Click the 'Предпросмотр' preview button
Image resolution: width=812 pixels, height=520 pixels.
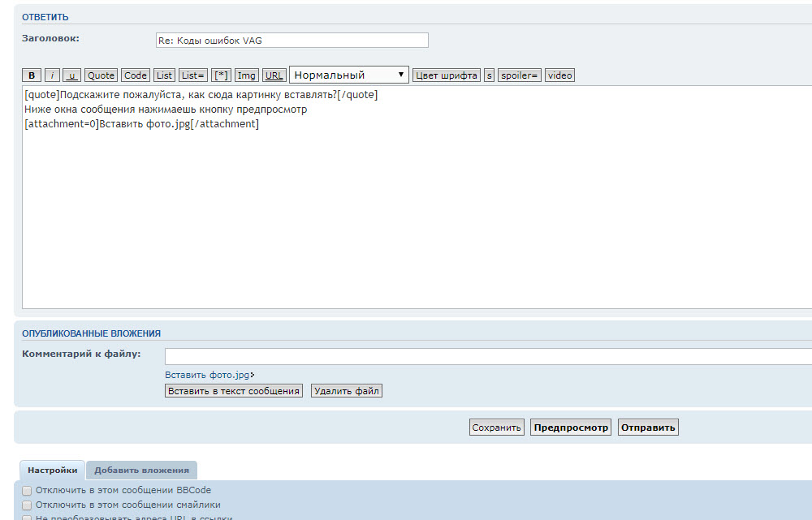click(x=571, y=428)
